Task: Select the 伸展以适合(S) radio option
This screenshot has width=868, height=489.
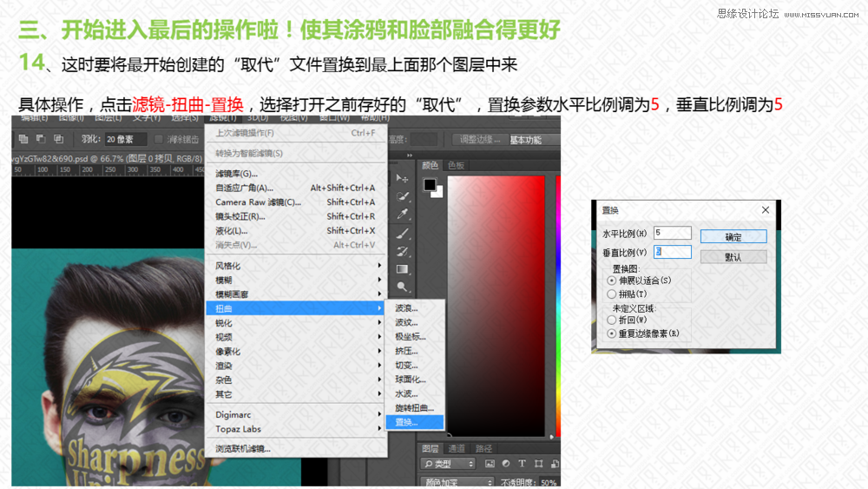Action: click(612, 281)
